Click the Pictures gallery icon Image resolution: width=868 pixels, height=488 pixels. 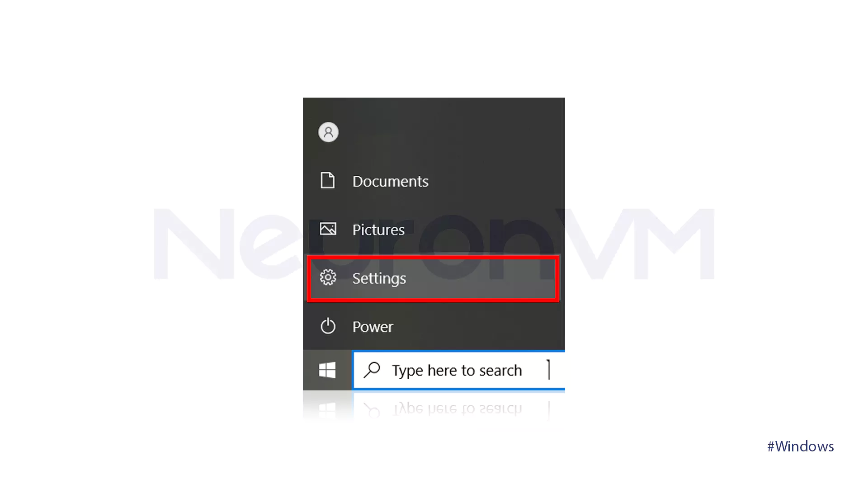(329, 229)
